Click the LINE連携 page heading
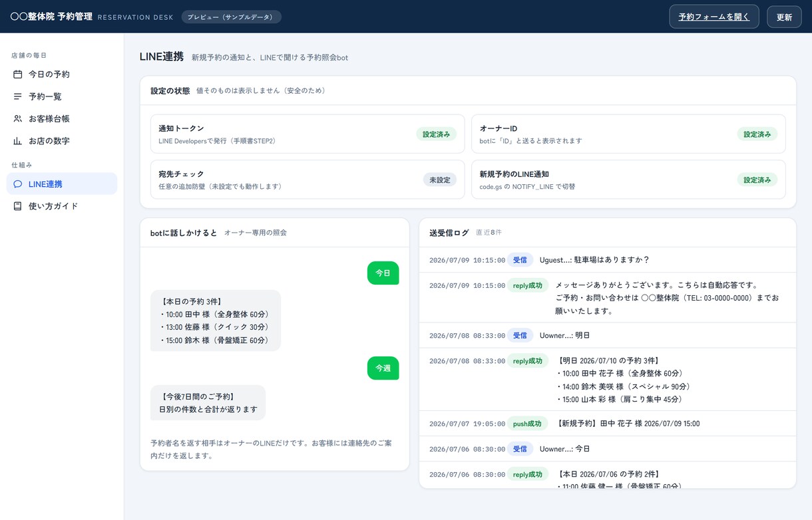Screen dimensions: 812x520 162,57
